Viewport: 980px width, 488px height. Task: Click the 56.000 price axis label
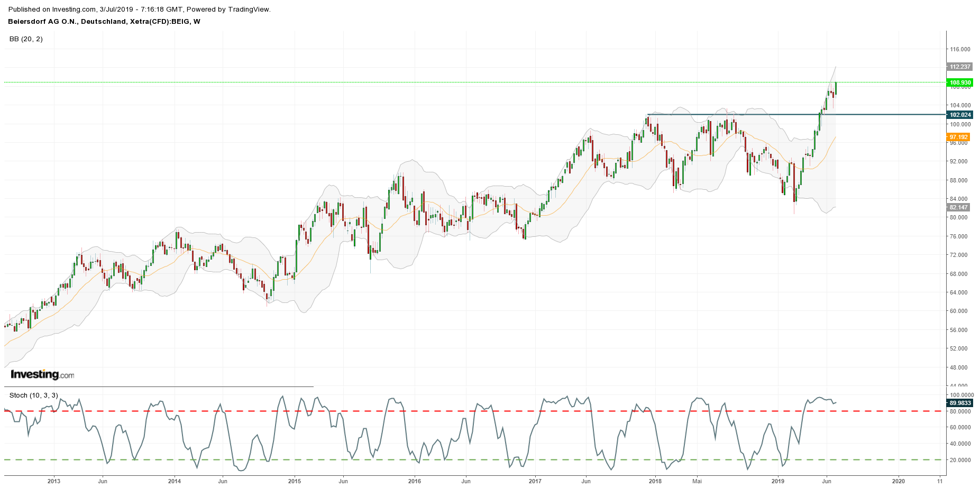coord(958,330)
